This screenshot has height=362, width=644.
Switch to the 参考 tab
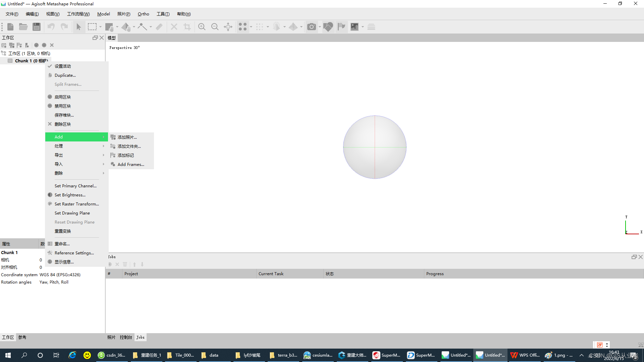[x=22, y=337]
